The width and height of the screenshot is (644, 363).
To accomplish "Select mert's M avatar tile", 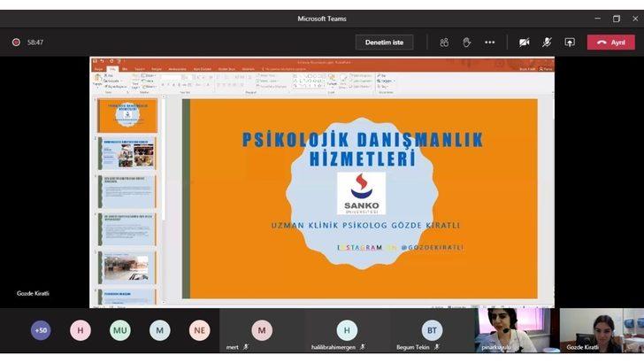I will (x=262, y=330).
